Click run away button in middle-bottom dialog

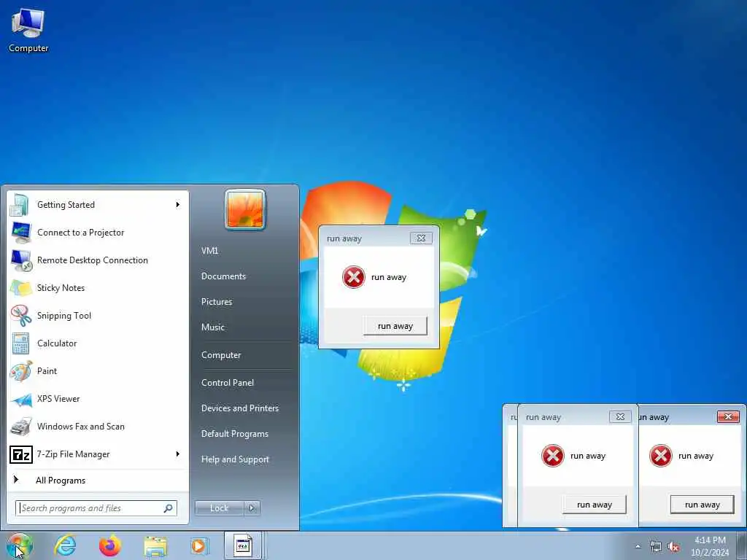click(594, 505)
